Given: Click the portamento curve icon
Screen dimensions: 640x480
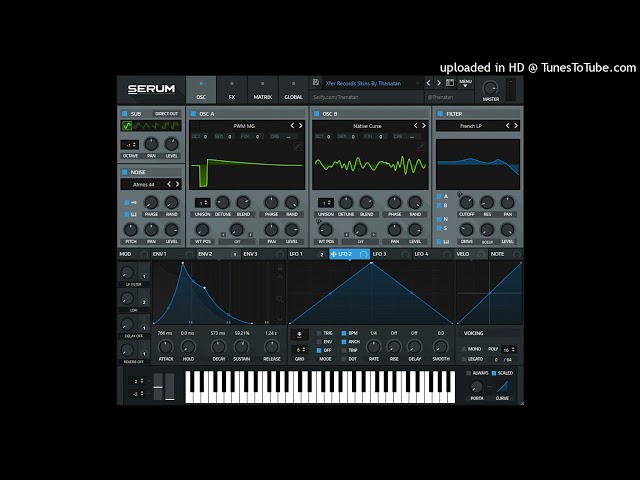Looking at the screenshot, I should pos(502,386).
